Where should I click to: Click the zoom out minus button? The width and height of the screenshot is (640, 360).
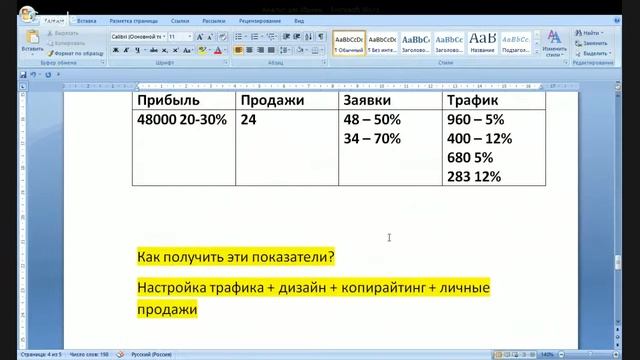(x=561, y=355)
